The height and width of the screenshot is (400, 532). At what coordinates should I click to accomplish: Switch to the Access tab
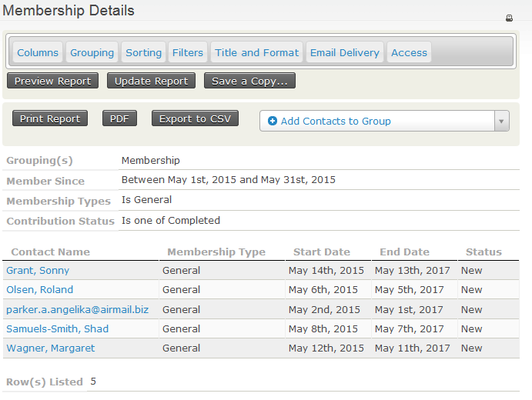(x=409, y=52)
